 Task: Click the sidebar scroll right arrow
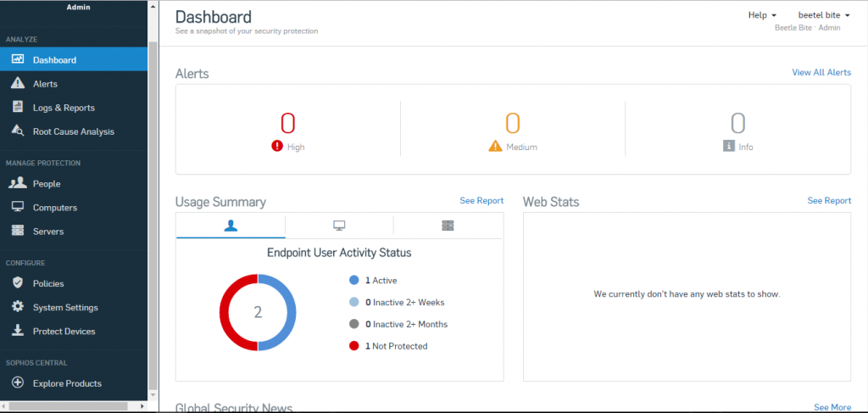coord(142,406)
